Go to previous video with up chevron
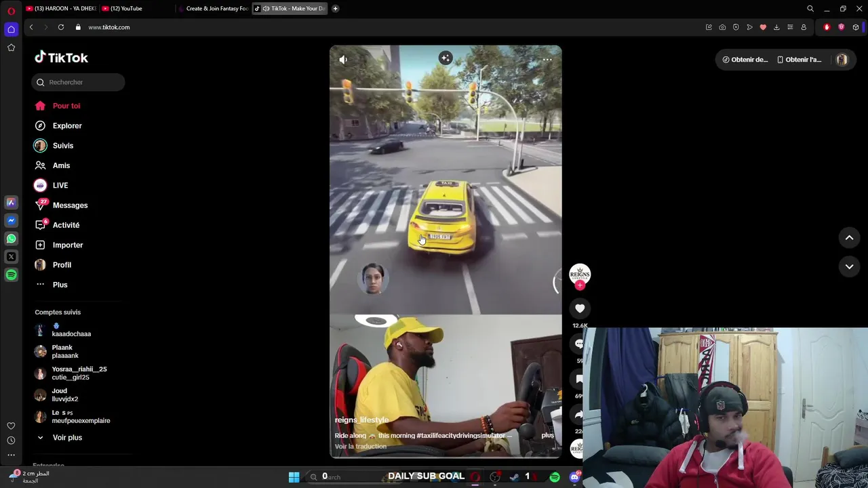The height and width of the screenshot is (488, 868). tap(849, 237)
